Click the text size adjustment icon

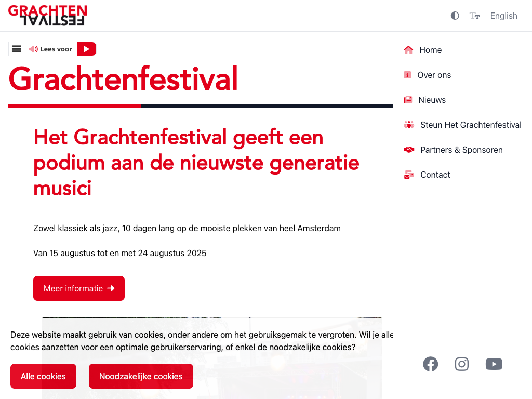point(474,16)
